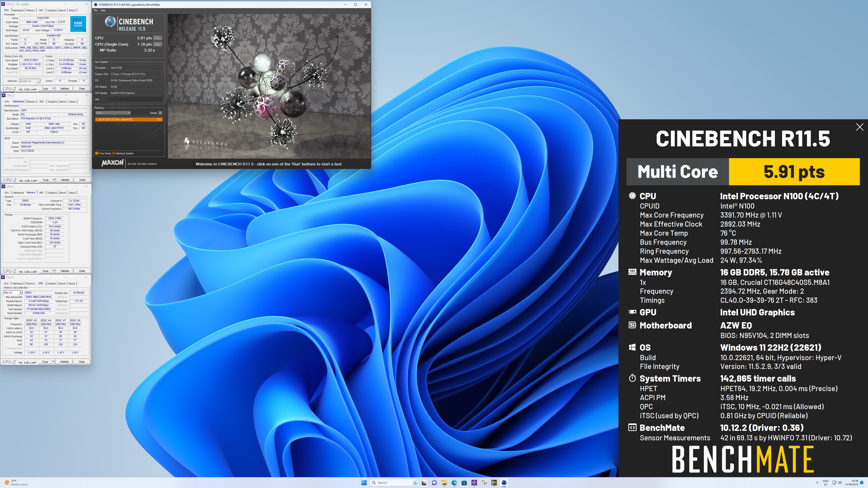
Task: Open Microsoft Edge from the taskbar
Action: pos(454,483)
